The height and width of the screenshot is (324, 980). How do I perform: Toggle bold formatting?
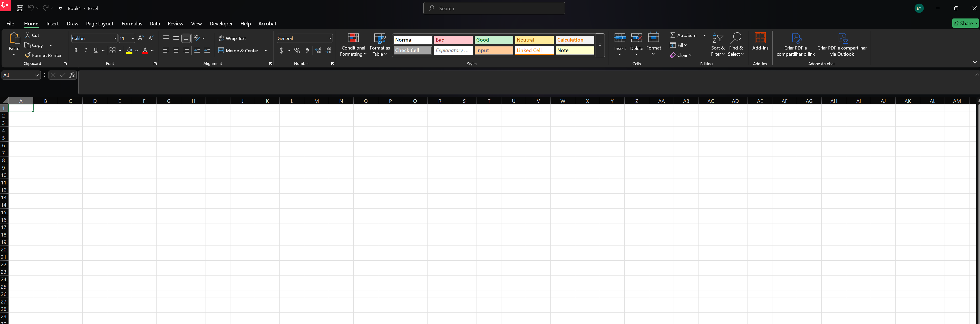tap(76, 51)
